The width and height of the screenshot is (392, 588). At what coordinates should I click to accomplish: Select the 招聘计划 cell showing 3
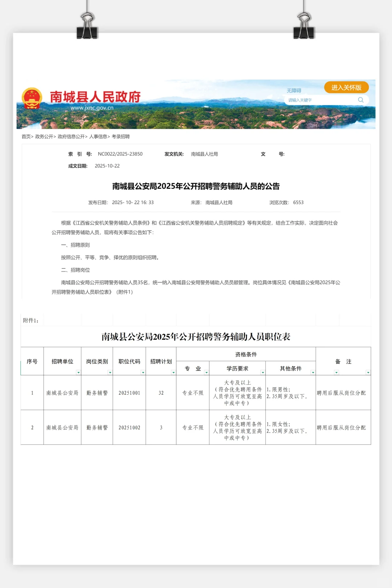tap(161, 428)
